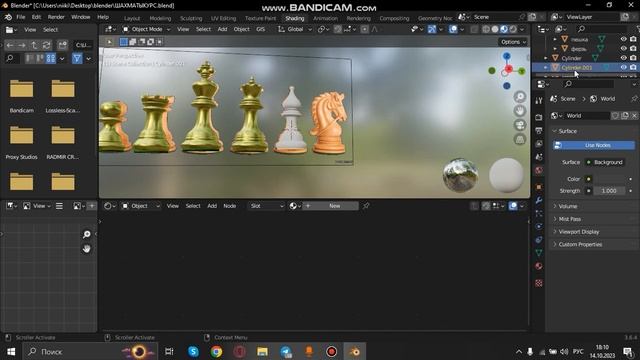Toggle file browser filter funnel icon
The image size is (640, 360).
[x=77, y=58]
